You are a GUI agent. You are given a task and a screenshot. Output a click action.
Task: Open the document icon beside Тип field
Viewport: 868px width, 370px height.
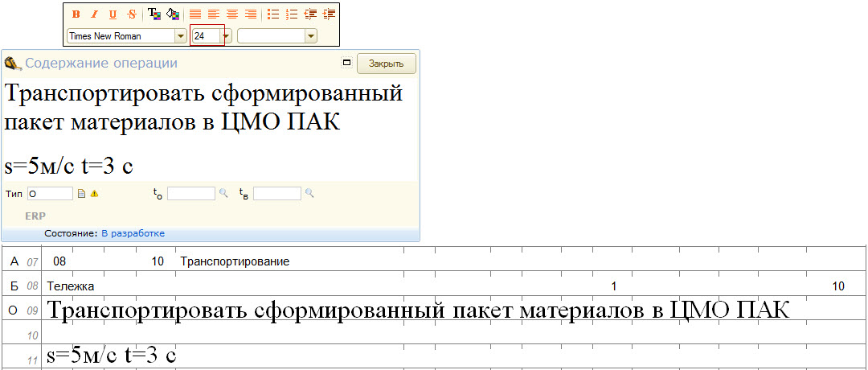click(81, 194)
